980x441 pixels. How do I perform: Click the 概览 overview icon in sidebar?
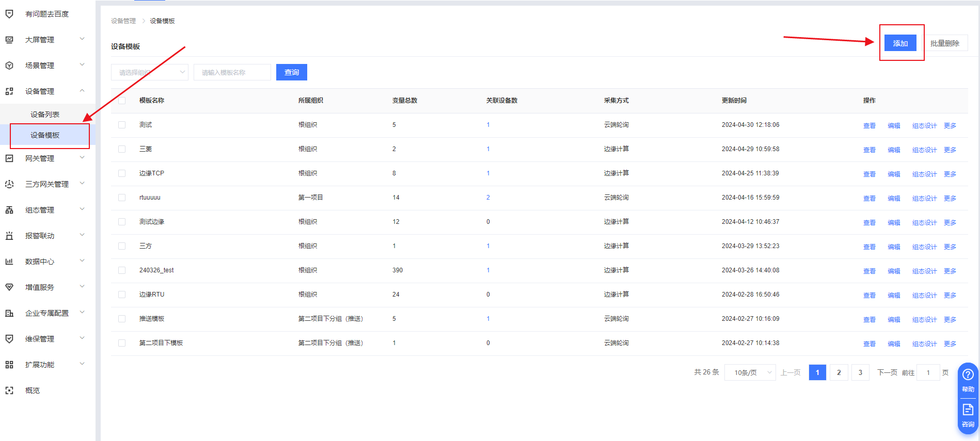click(9, 390)
